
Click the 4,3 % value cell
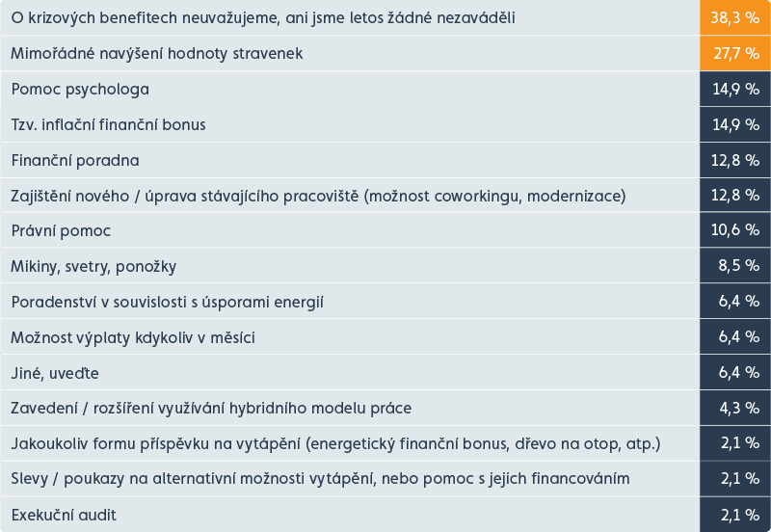point(735,408)
